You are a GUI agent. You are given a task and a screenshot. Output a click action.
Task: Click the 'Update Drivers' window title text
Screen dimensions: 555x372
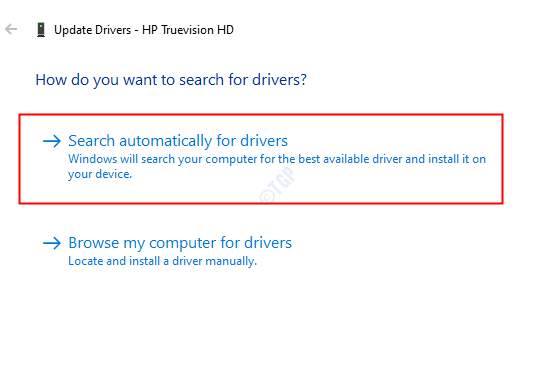pyautogui.click(x=92, y=30)
